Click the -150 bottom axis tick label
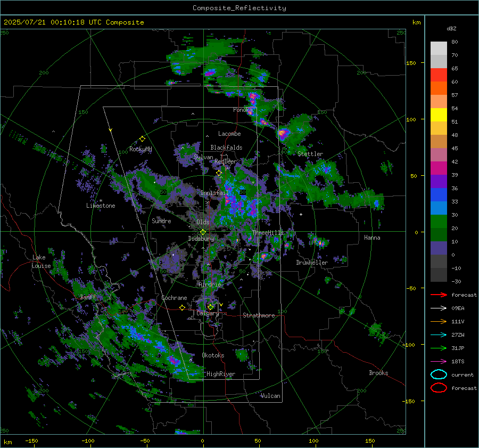 point(31,441)
